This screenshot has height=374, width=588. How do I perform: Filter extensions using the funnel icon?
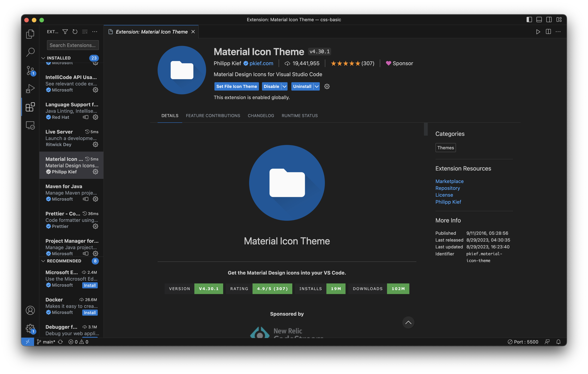pos(65,31)
